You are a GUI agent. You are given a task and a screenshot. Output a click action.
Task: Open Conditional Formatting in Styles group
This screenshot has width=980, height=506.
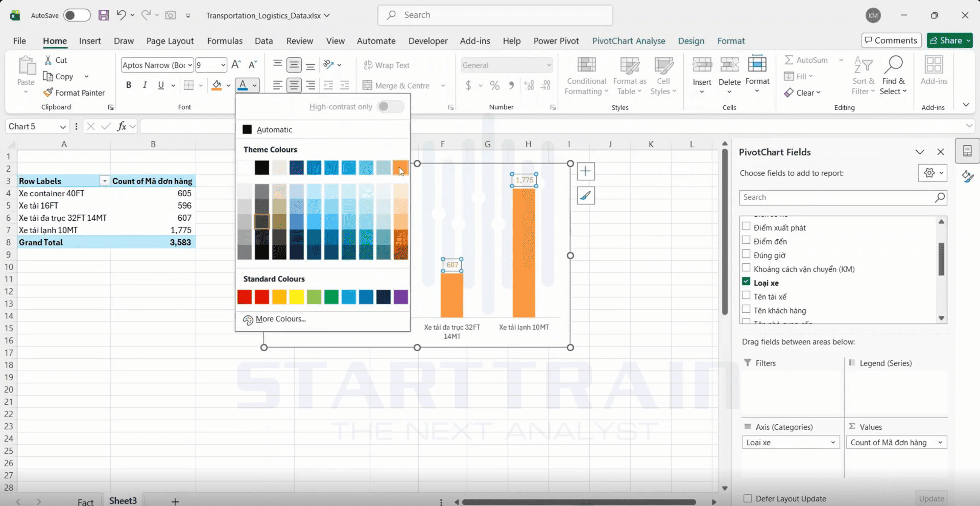586,76
